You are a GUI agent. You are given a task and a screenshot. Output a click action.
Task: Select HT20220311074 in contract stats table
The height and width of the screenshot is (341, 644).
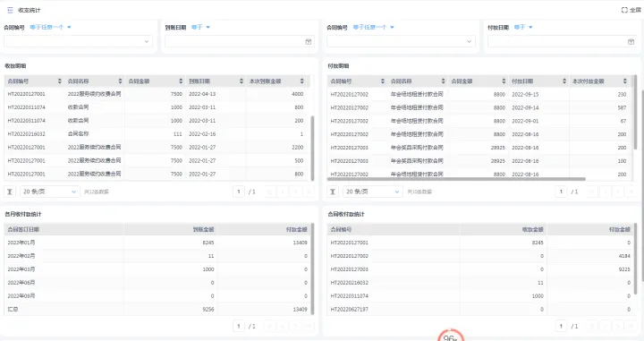(x=349, y=296)
